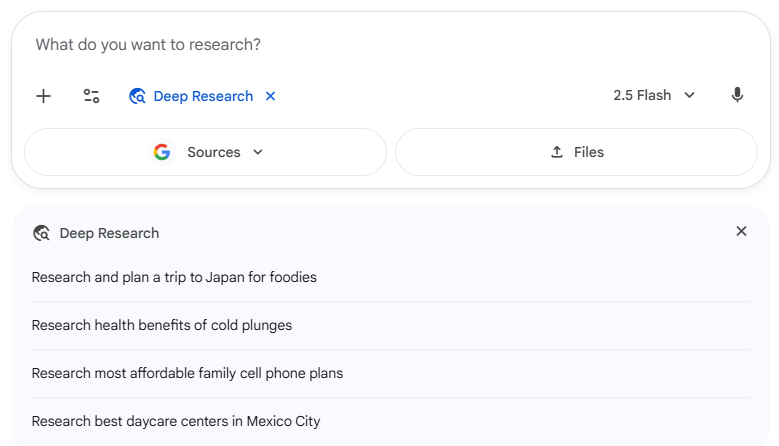The height and width of the screenshot is (446, 779).
Task: Select the Japan foodie trip suggestion
Action: tap(174, 277)
